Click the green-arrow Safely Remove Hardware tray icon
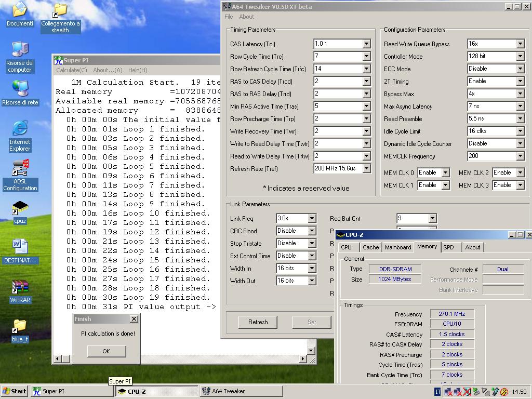Image resolution: width=532 pixels, height=399 pixels. pos(476,392)
